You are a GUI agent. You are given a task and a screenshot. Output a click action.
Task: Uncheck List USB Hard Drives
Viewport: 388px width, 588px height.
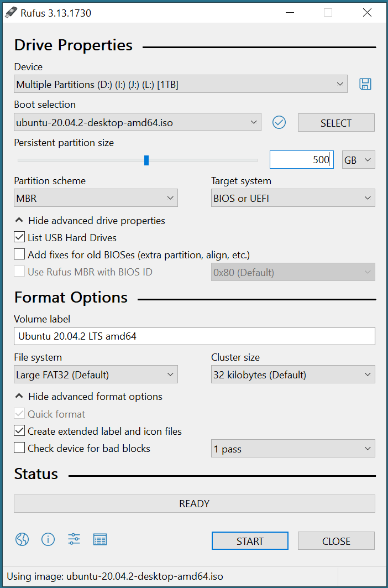click(x=19, y=237)
